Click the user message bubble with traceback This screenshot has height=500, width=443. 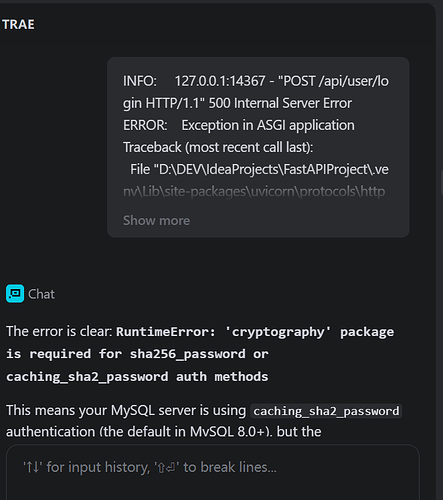click(258, 147)
